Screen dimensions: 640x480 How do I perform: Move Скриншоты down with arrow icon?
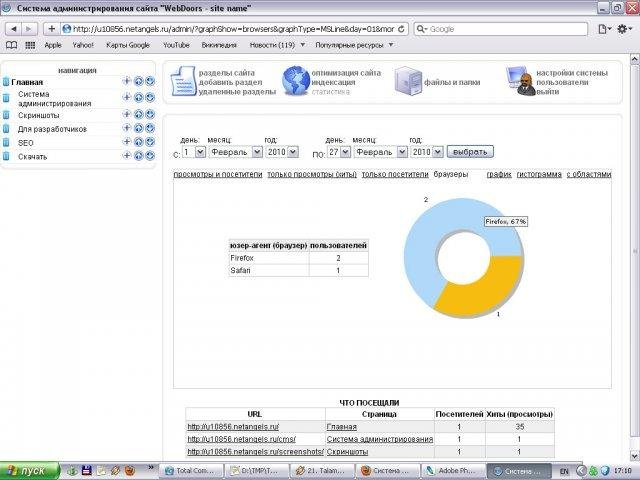coord(150,115)
